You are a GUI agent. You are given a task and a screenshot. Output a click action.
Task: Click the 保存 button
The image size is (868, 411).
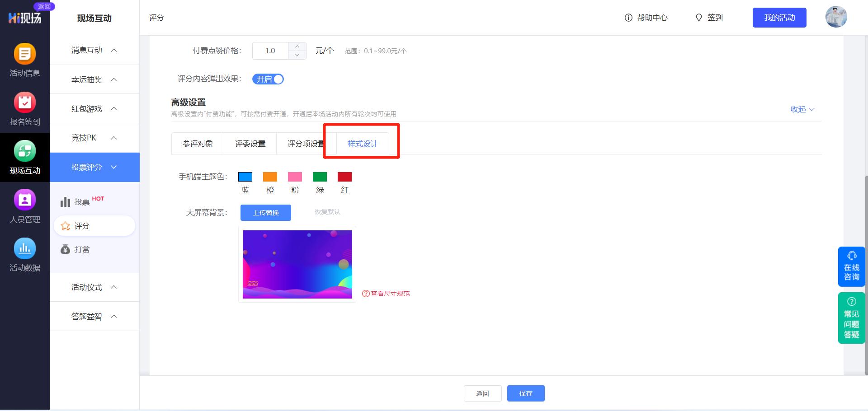click(x=526, y=393)
